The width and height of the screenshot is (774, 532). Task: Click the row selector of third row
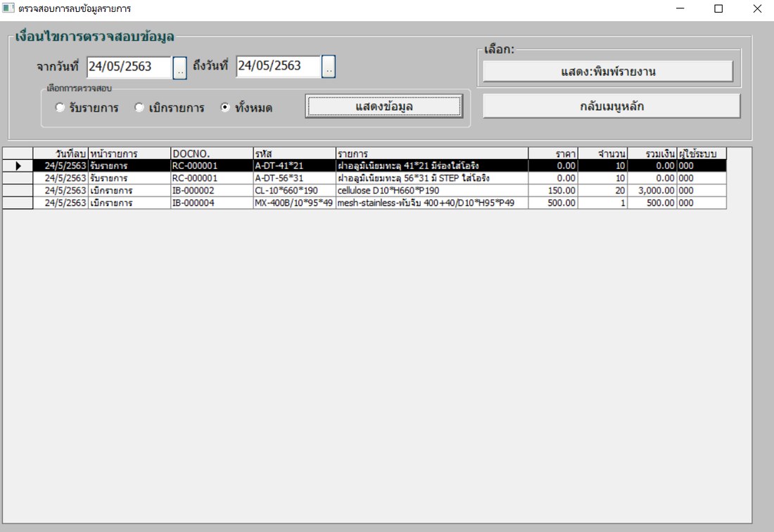[18, 191]
